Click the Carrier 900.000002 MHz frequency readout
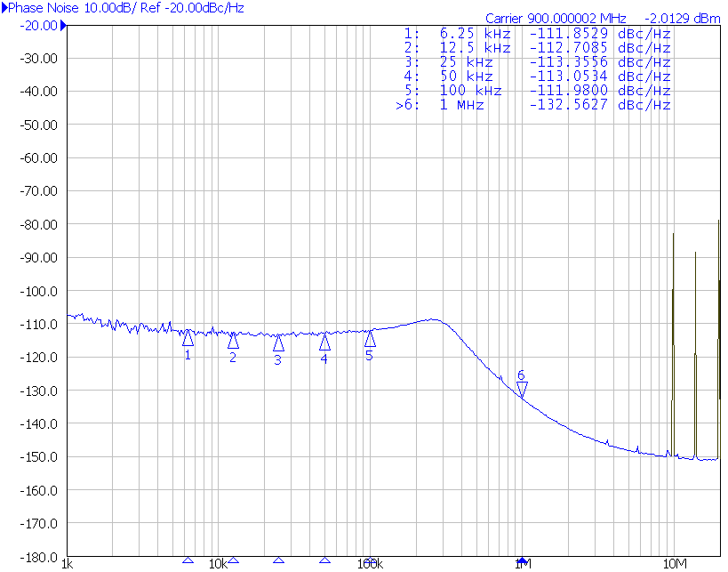The height and width of the screenshot is (572, 728). 556,19
